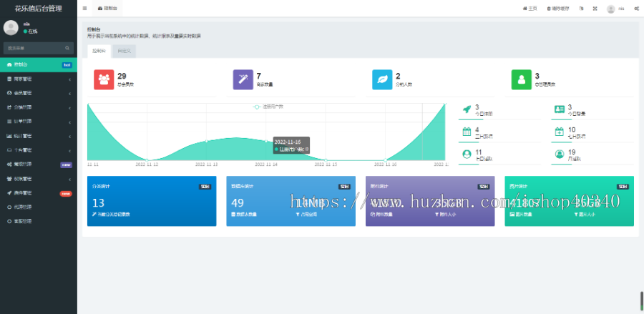644x314 pixels.
Task: Toggle the 注册用户数 chart legend series
Action: coord(268,107)
